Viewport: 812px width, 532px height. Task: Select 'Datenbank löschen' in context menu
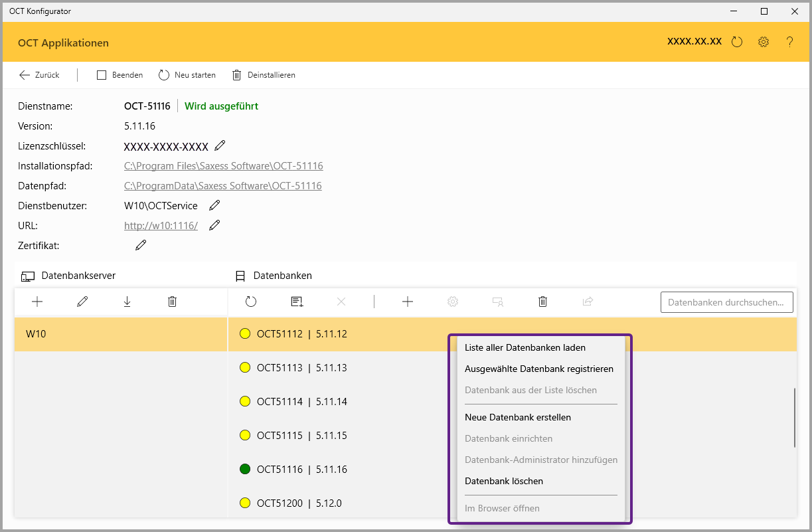pos(504,482)
